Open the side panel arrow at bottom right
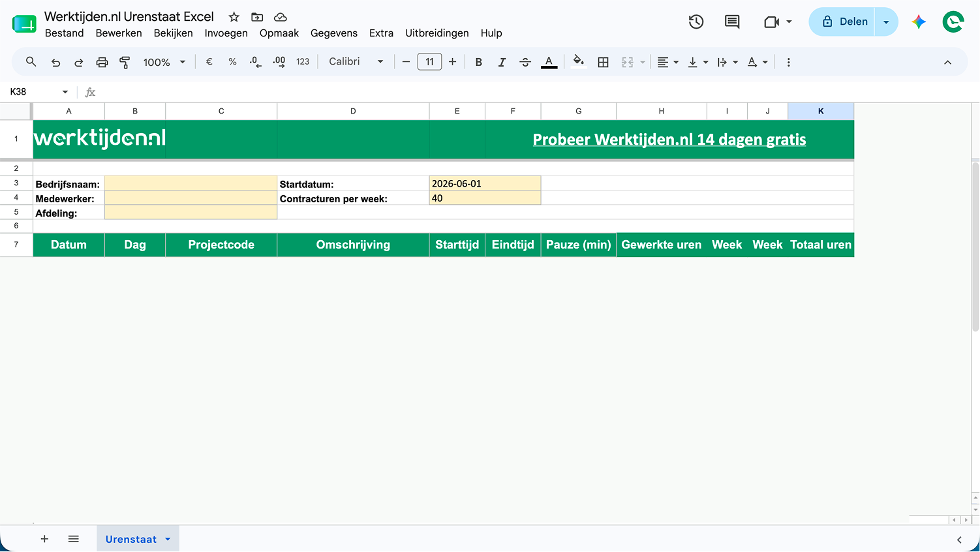980x552 pixels. point(959,540)
